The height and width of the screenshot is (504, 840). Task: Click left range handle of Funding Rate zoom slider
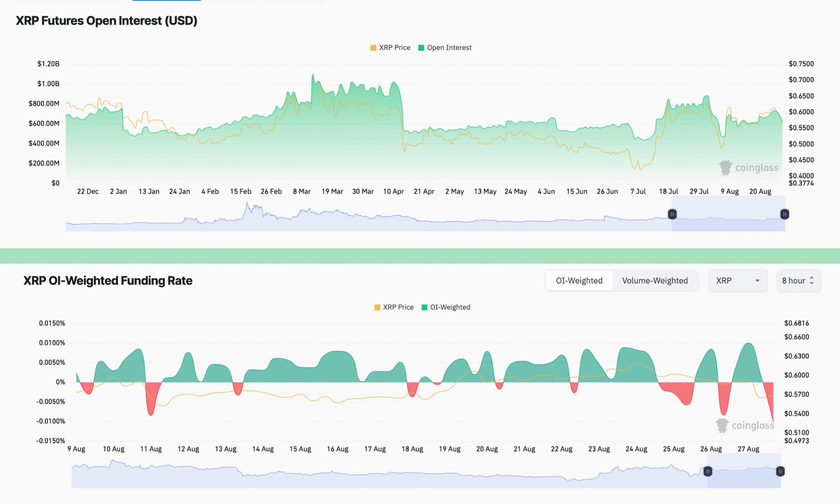click(x=708, y=471)
